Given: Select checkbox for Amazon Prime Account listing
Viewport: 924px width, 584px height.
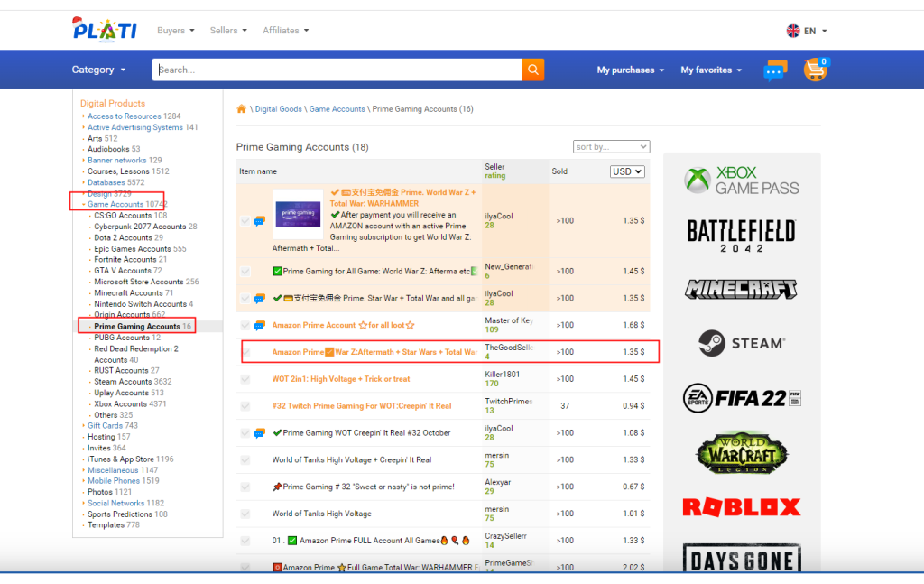Looking at the screenshot, I should pyautogui.click(x=245, y=326).
